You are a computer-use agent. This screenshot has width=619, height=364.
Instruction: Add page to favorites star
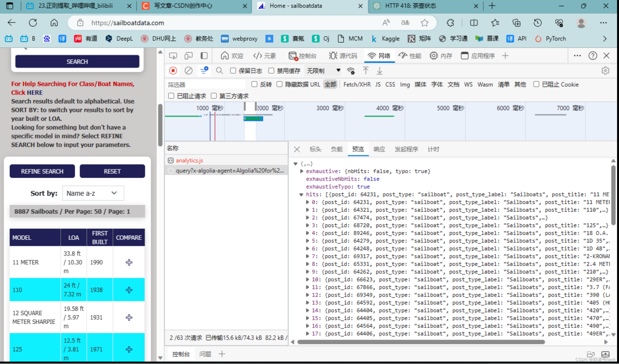point(424,23)
